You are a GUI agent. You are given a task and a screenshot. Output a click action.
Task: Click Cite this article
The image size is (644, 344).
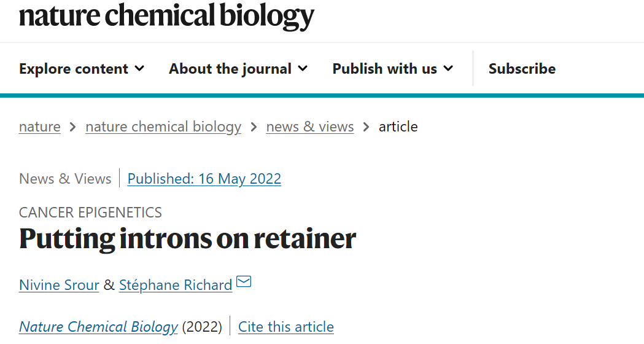[x=286, y=327]
